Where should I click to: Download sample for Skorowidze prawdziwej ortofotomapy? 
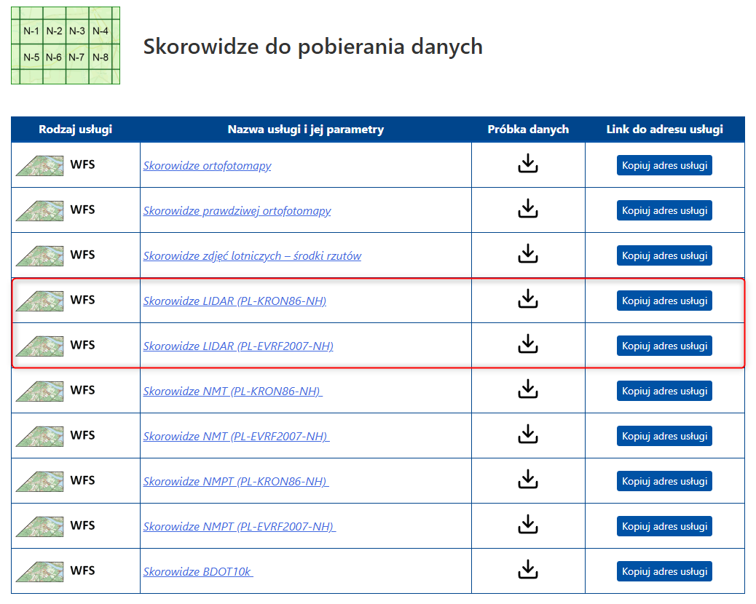pos(528,209)
